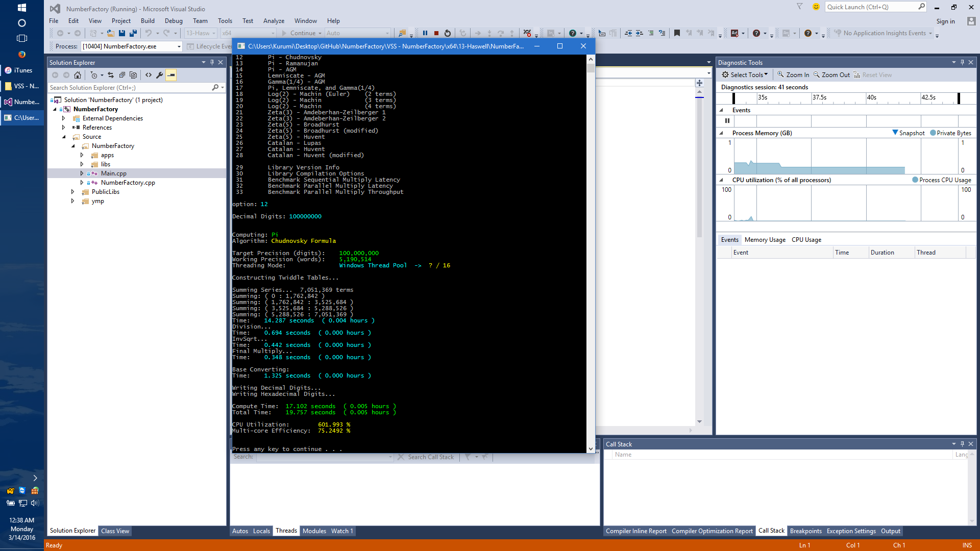Open the Windows Start menu
This screenshot has width=980, height=551.
click(22, 8)
